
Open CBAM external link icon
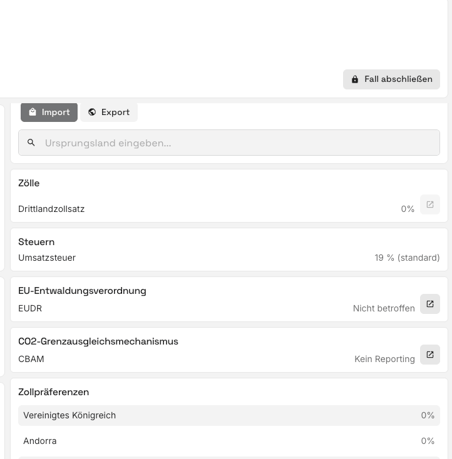[x=430, y=354]
